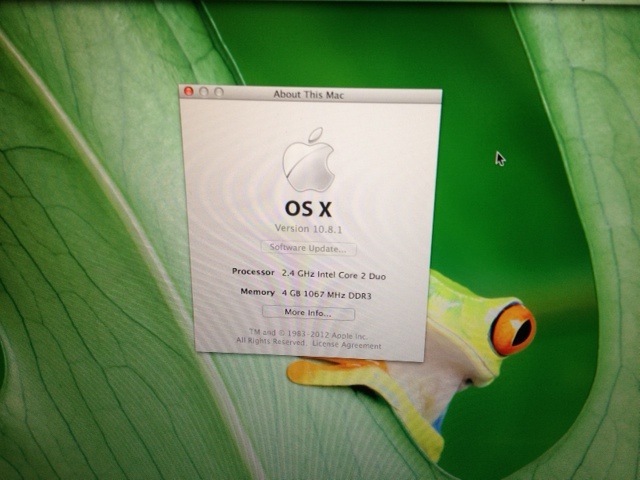This screenshot has height=480, width=640.
Task: Open the License Agreement link
Action: (347, 345)
